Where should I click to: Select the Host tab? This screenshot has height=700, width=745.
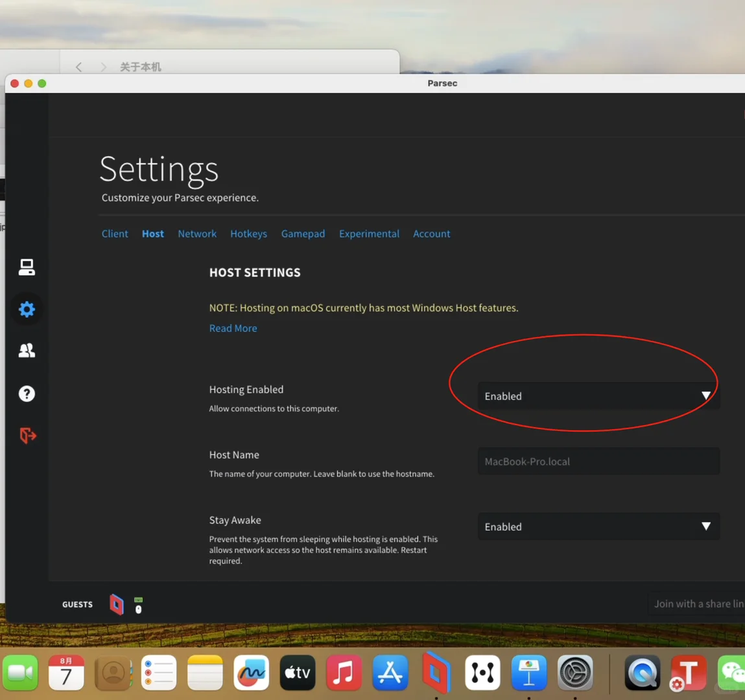153,233
